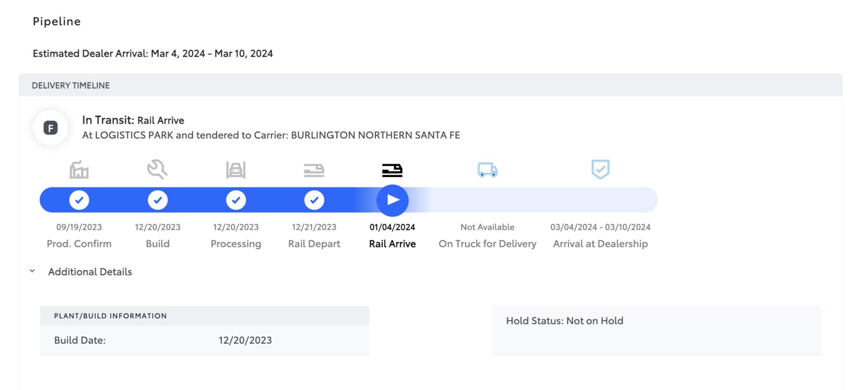Click the Not Available status text
868x390 pixels.
(487, 227)
